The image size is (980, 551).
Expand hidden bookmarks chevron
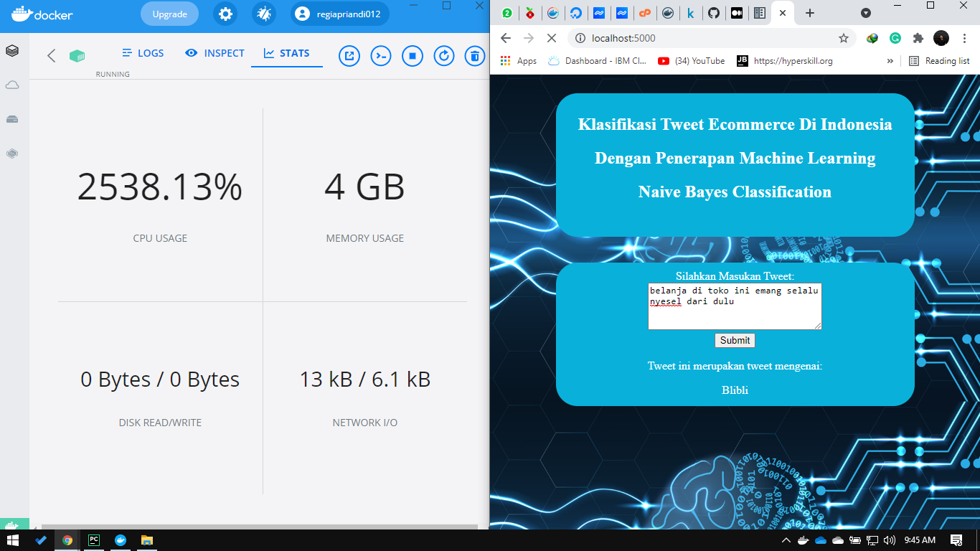tap(890, 61)
